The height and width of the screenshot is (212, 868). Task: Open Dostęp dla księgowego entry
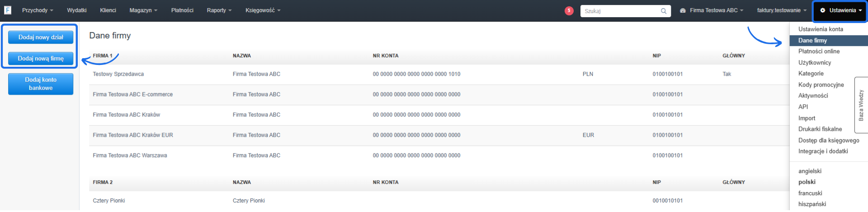coord(829,140)
